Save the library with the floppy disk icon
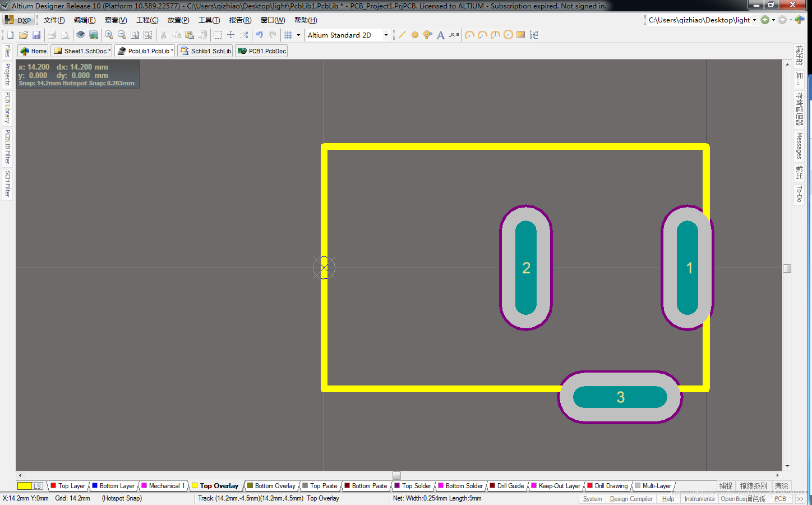 coord(36,35)
